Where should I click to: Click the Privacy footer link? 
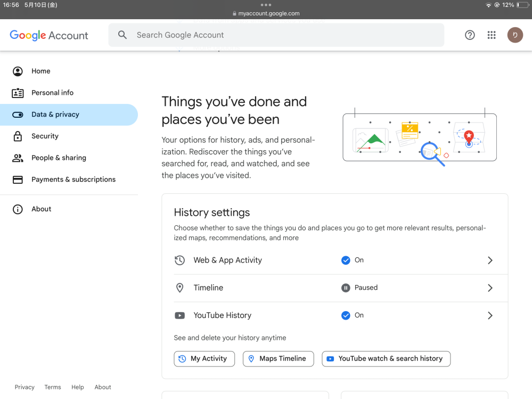(24, 387)
